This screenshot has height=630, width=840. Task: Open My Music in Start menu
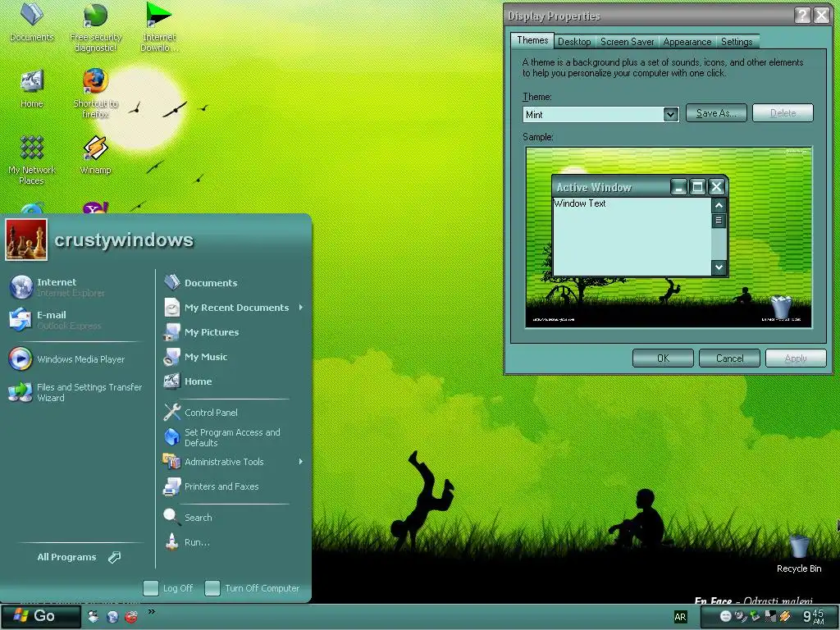pyautogui.click(x=195, y=357)
